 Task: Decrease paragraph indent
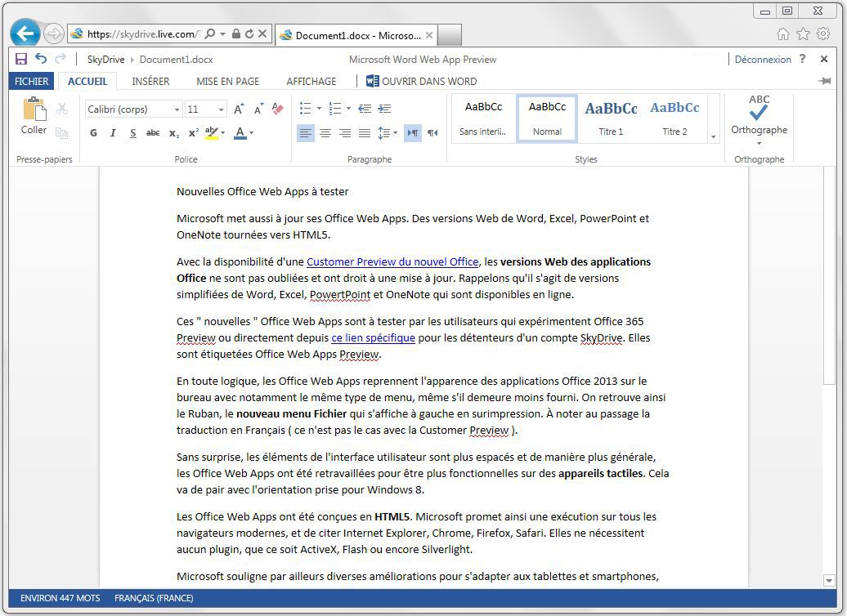(365, 109)
